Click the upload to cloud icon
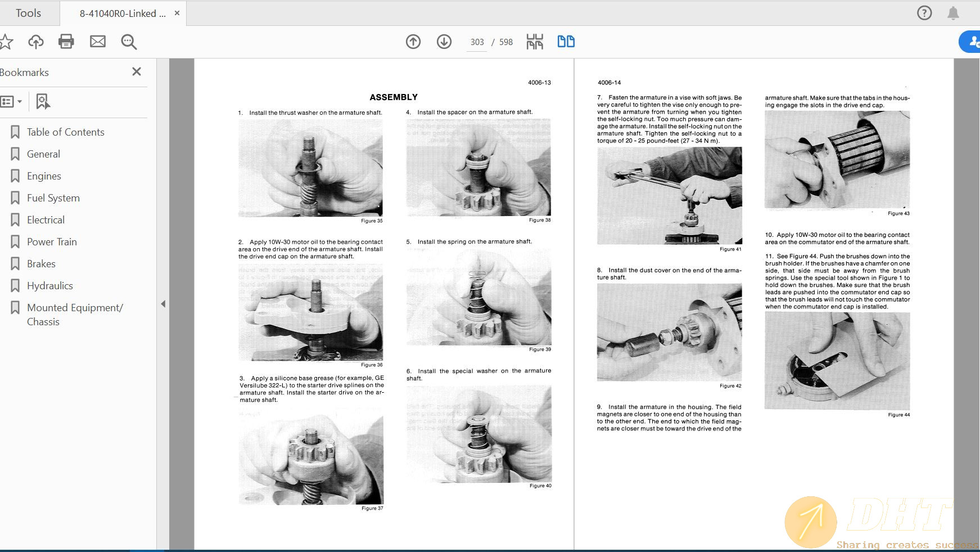Viewport: 980px width, 552px height. 36,42
